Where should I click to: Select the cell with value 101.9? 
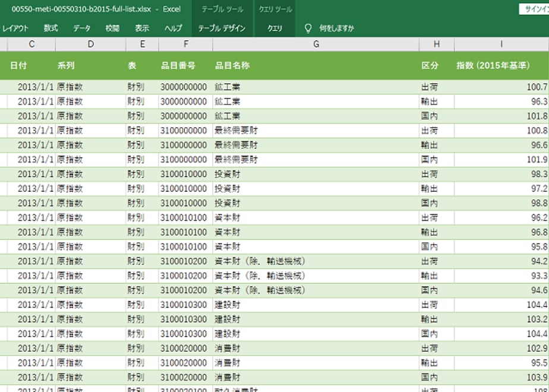501,160
